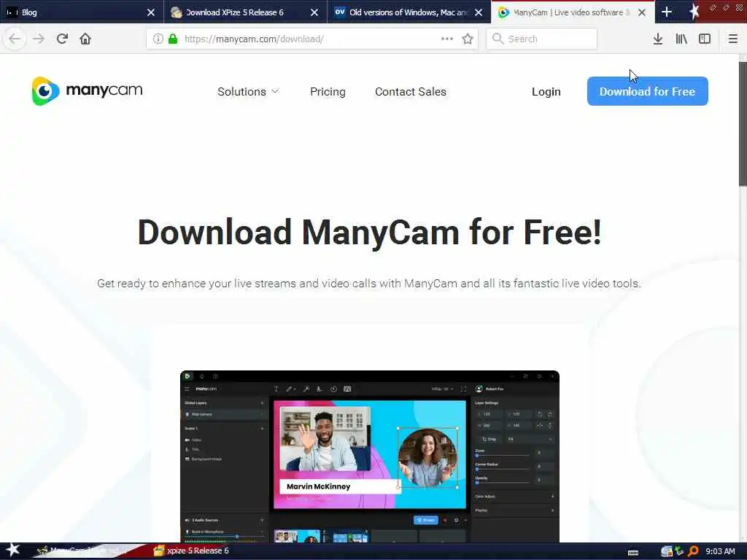Open the Library bookmarks icon
The height and width of the screenshot is (560, 747).
[x=681, y=39]
